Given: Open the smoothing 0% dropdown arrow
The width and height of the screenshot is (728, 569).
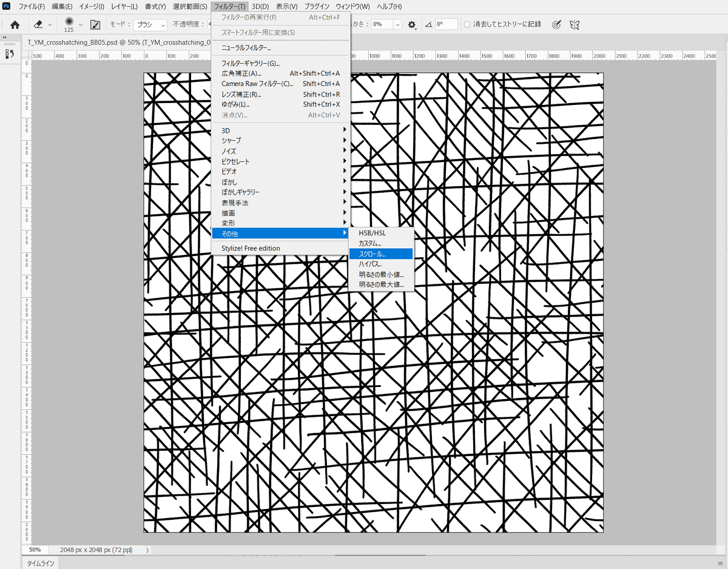Looking at the screenshot, I should (x=397, y=25).
